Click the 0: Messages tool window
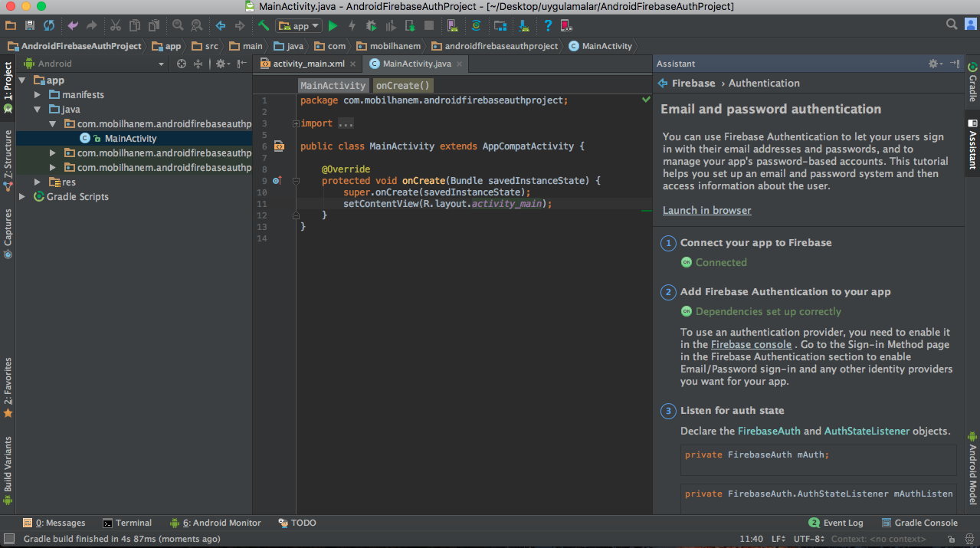 tap(54, 523)
